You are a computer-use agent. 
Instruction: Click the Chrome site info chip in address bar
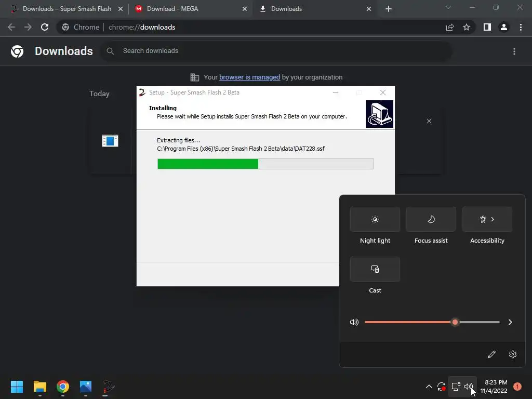pyautogui.click(x=81, y=27)
